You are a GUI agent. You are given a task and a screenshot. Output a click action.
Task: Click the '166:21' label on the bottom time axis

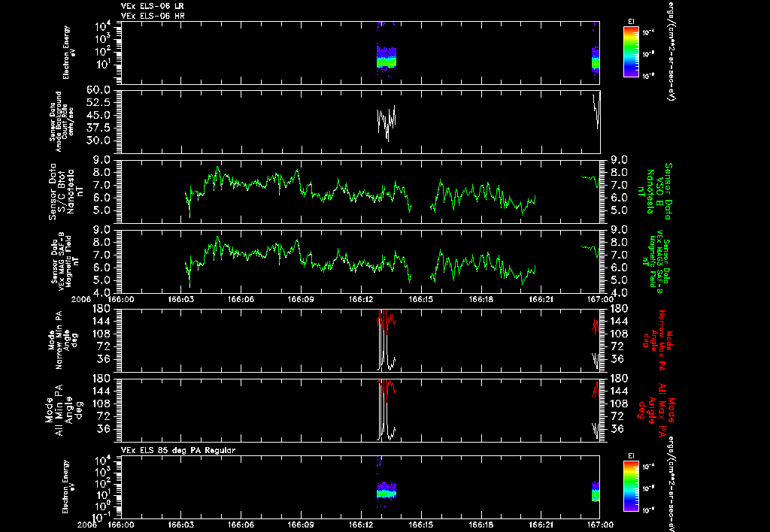point(541,524)
